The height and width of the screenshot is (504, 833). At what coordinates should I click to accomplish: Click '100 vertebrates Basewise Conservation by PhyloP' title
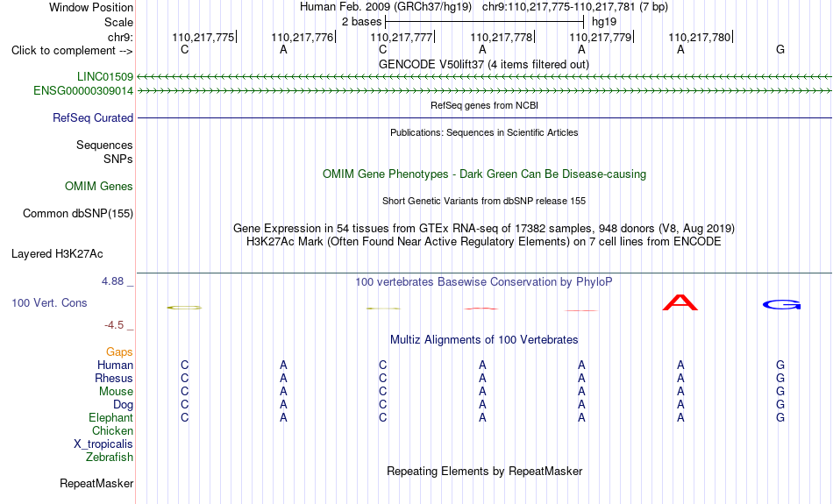(x=484, y=282)
